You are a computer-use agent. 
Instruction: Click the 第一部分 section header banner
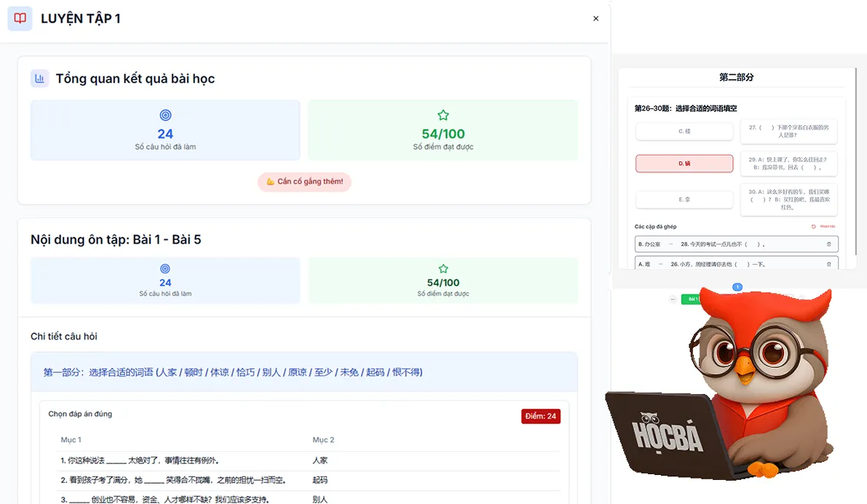(x=304, y=372)
